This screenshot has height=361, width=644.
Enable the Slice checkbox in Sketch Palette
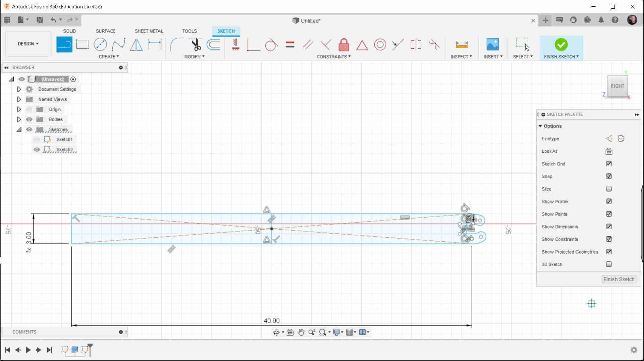coord(609,189)
